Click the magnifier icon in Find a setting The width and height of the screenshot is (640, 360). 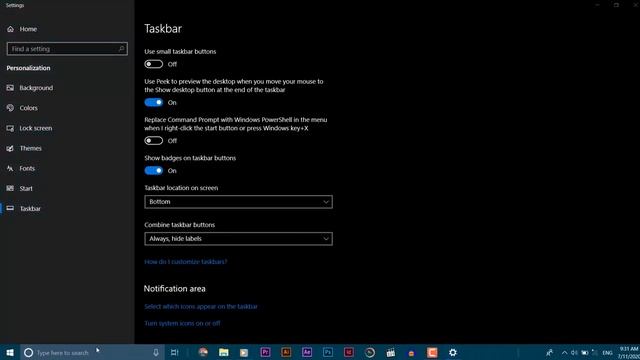(x=121, y=49)
